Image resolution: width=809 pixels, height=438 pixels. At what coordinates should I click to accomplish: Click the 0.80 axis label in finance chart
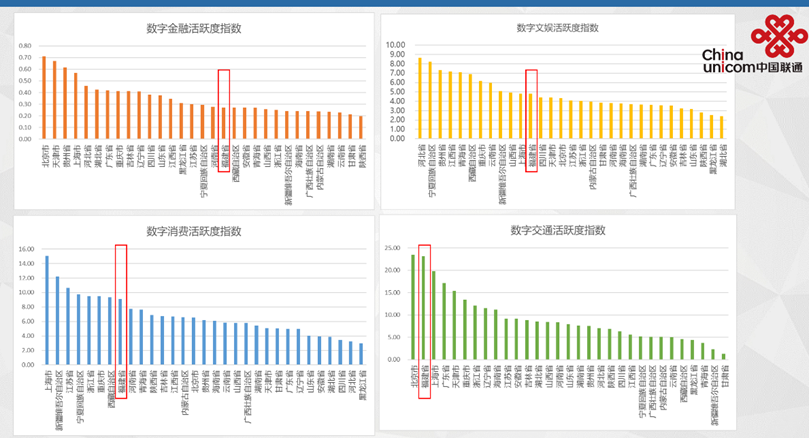coord(24,45)
